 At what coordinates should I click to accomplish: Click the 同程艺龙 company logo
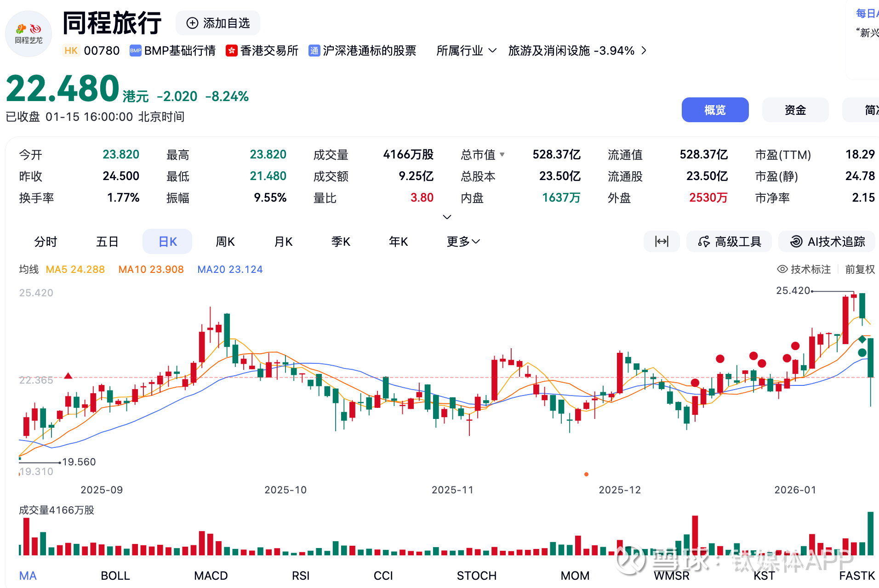[29, 34]
